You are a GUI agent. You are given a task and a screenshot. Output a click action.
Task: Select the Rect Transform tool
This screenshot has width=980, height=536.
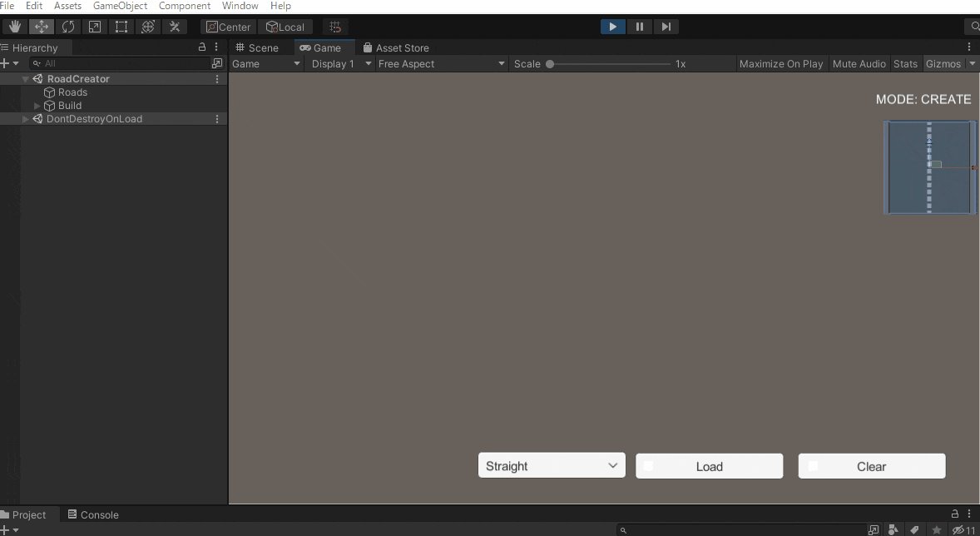pyautogui.click(x=121, y=26)
